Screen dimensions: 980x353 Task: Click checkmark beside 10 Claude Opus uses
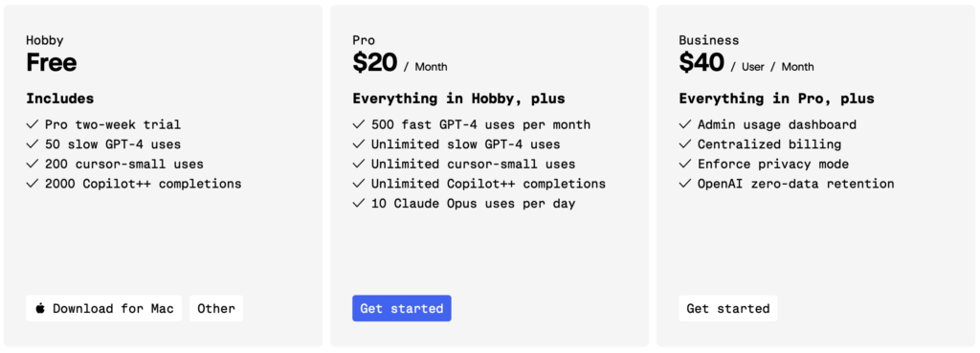[x=359, y=203]
